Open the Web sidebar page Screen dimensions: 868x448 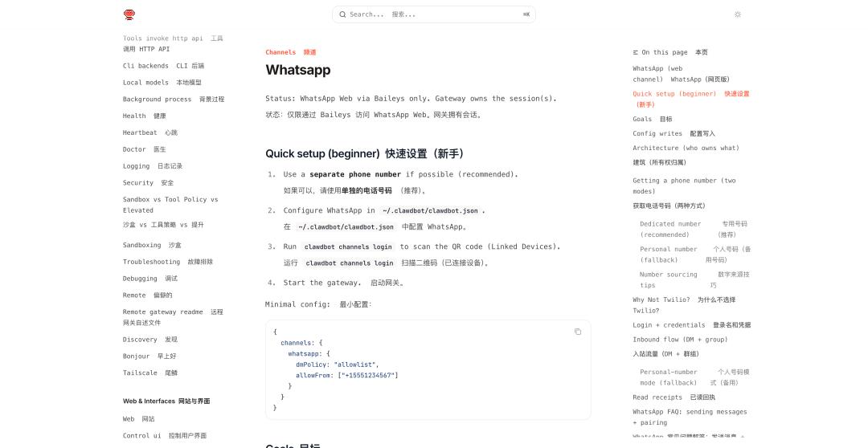pos(139,418)
